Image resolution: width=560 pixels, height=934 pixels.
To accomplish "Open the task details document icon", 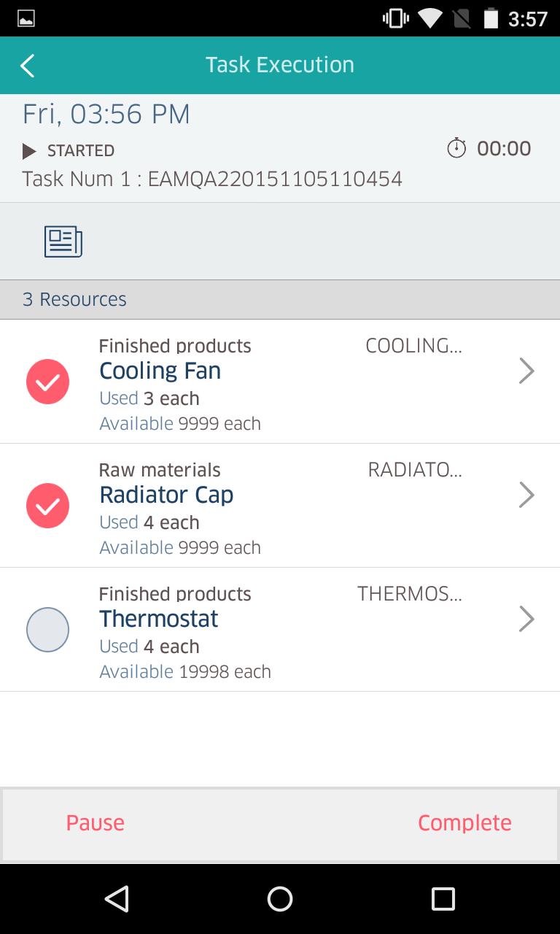I will coord(63,242).
